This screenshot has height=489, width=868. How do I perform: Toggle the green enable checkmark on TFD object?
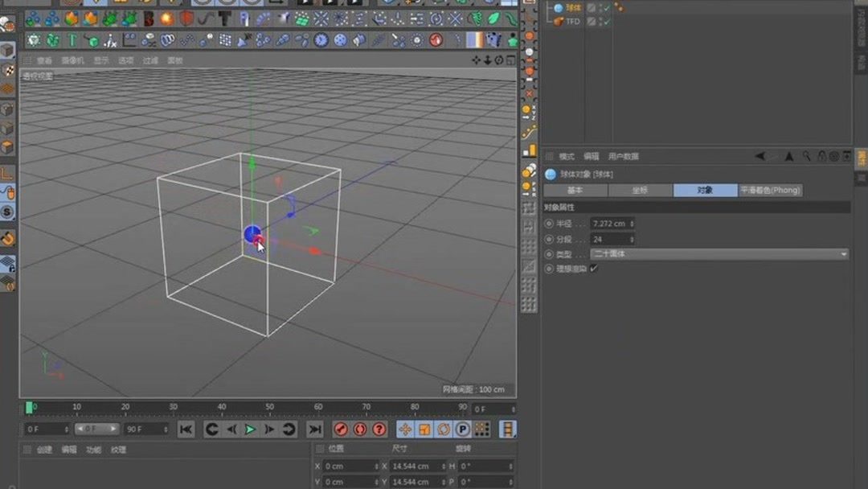click(608, 22)
